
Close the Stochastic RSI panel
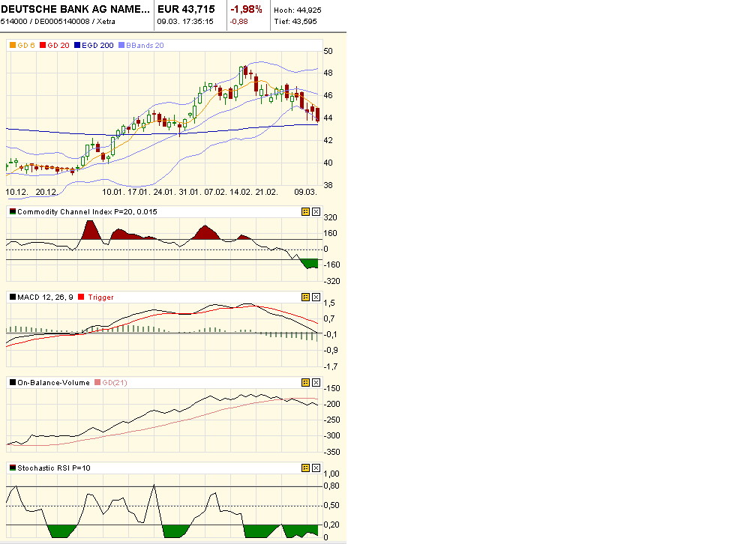[x=316, y=468]
